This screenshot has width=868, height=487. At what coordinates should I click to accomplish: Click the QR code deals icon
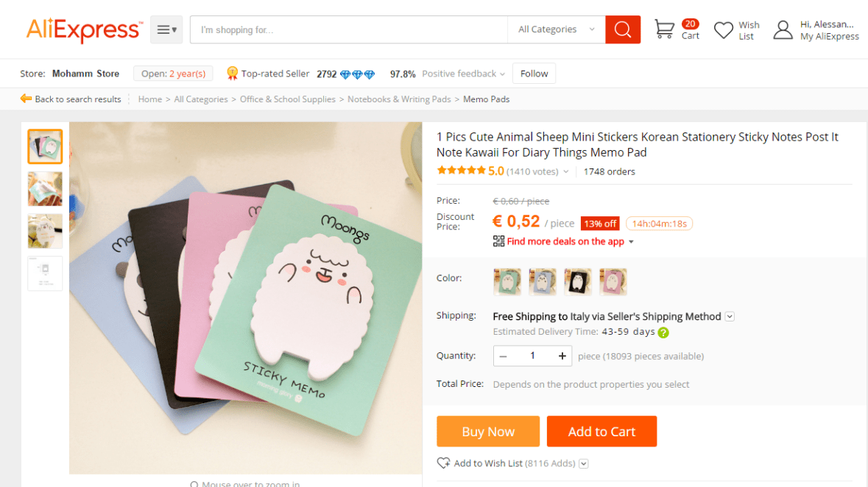(498, 241)
